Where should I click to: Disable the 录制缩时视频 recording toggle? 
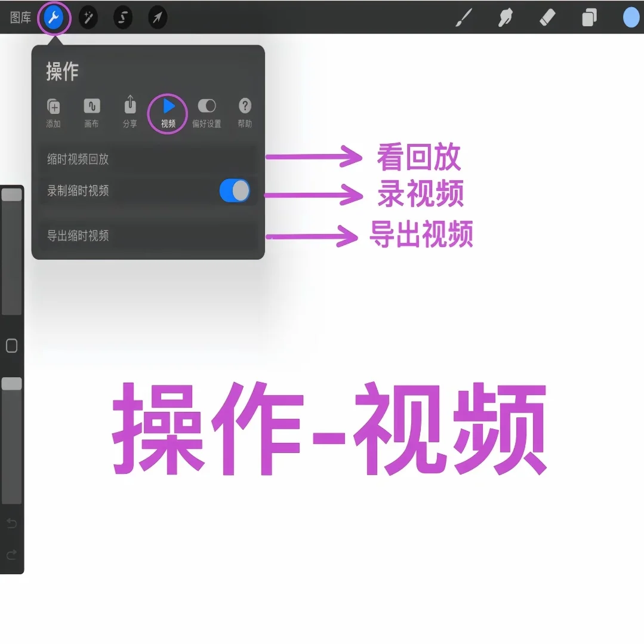pyautogui.click(x=234, y=191)
